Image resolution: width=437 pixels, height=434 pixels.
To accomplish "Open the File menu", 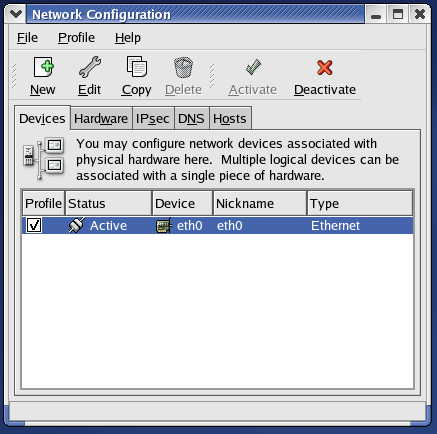I will [27, 38].
